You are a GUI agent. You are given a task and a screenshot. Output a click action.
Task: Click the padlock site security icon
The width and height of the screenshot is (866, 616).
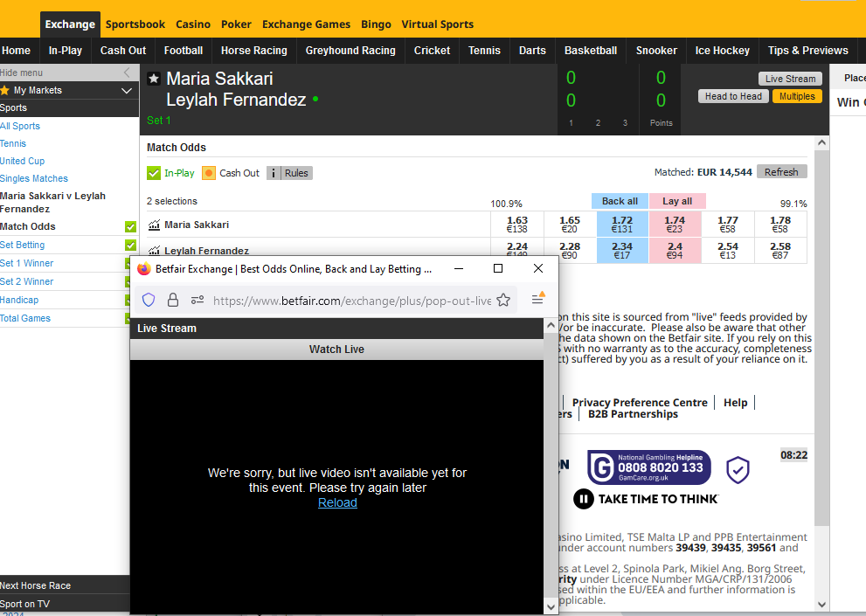point(173,300)
